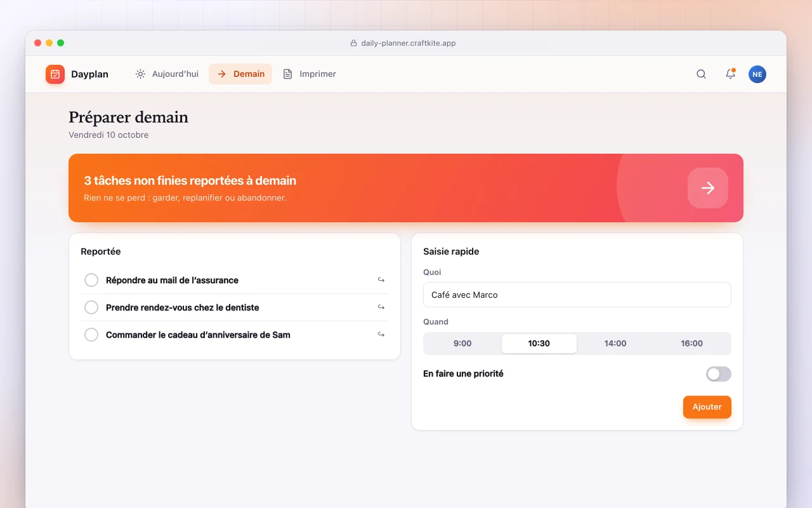The image size is (812, 508).
Task: Click the task text Répondre au mail de l'assurance
Action: point(172,280)
